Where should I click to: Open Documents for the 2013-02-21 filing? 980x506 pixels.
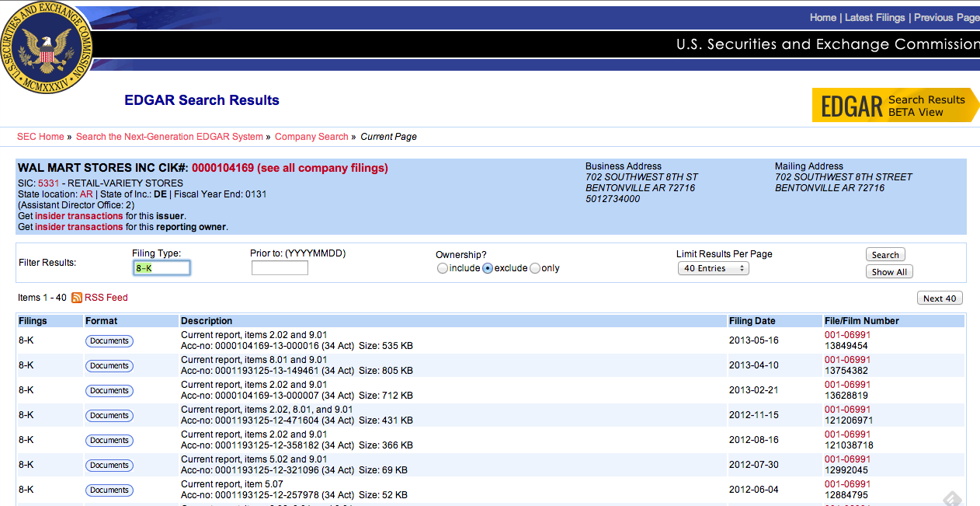[109, 390]
